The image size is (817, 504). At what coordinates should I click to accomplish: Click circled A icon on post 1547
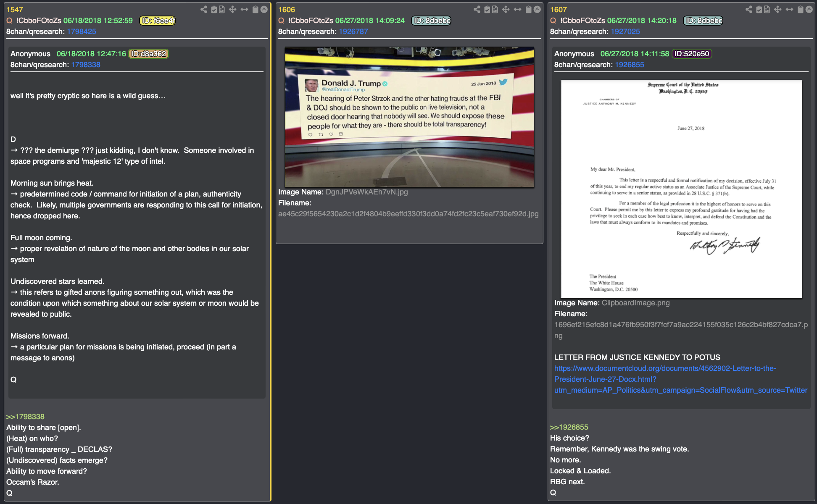pyautogui.click(x=264, y=9)
